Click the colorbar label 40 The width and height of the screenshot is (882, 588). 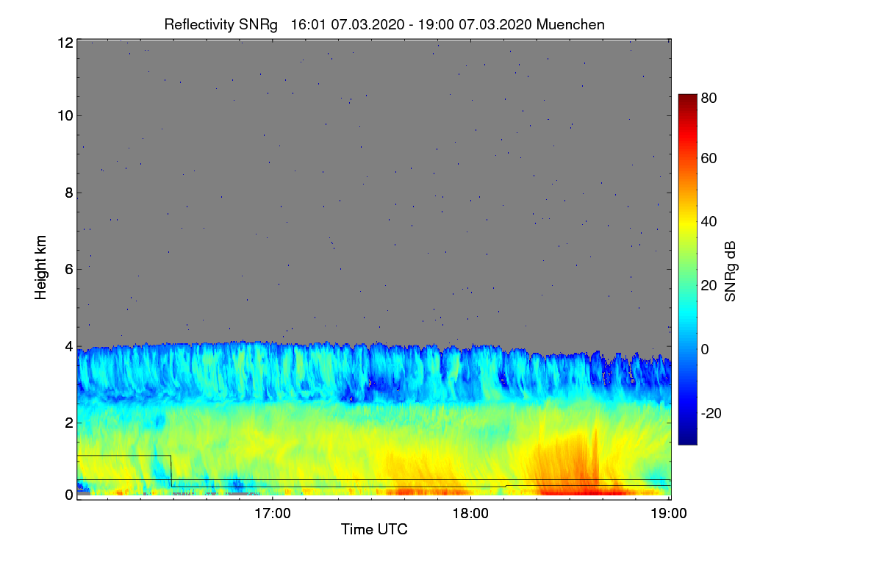[x=709, y=221]
